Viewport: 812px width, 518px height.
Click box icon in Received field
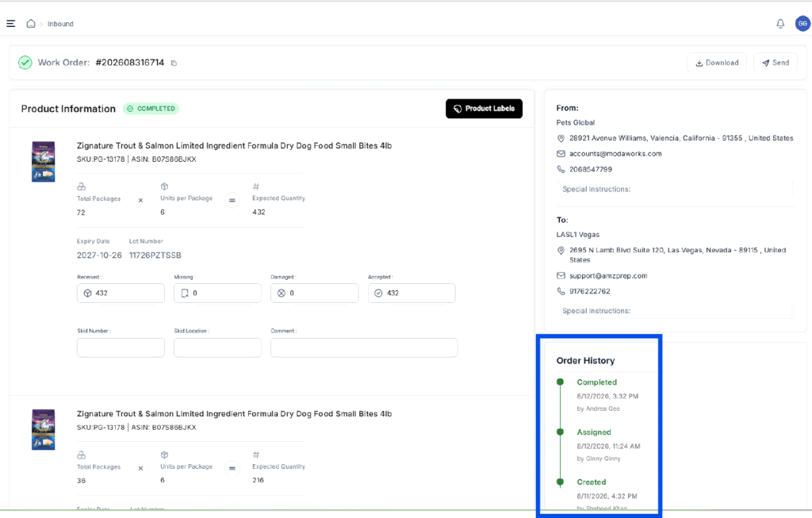point(87,294)
